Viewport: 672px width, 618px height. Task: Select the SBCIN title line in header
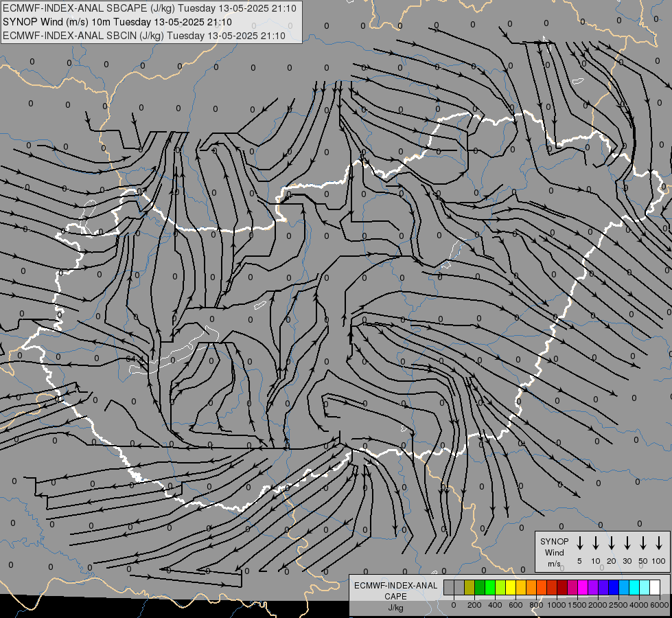coord(144,36)
